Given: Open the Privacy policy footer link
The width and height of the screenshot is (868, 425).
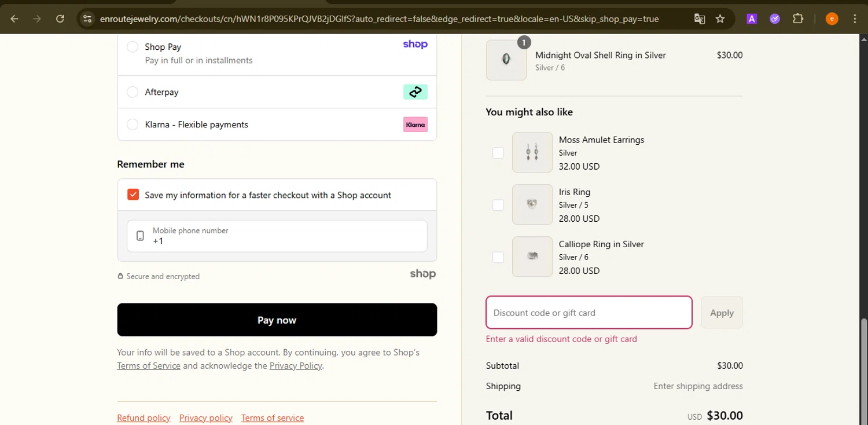Looking at the screenshot, I should coord(206,417).
